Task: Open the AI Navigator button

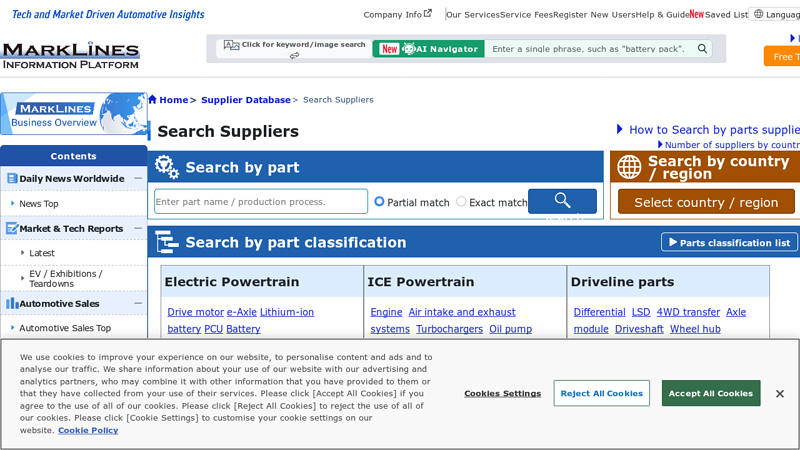Action: click(429, 49)
